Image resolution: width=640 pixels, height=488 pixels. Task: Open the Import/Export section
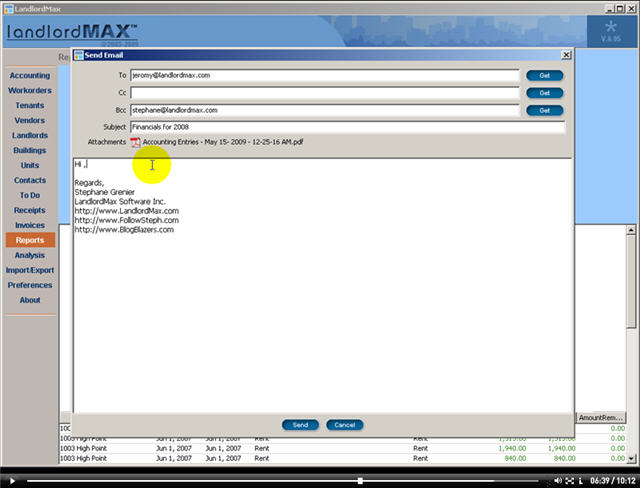30,270
